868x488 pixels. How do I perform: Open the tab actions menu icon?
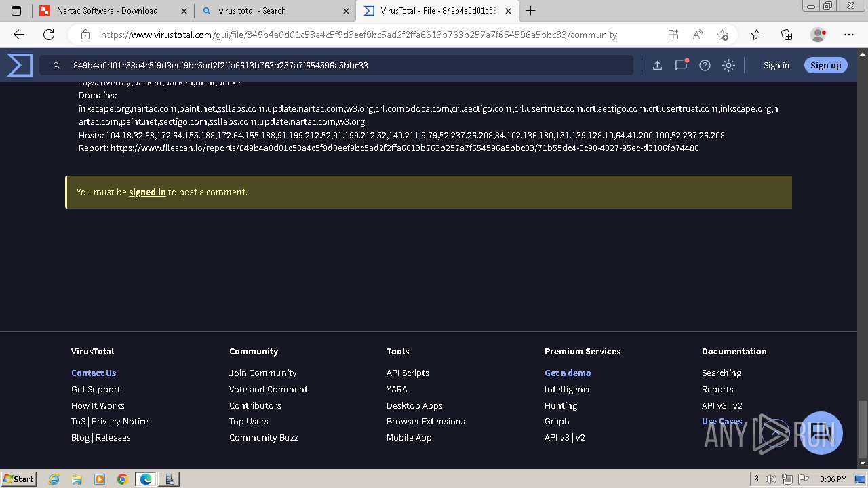point(16,11)
